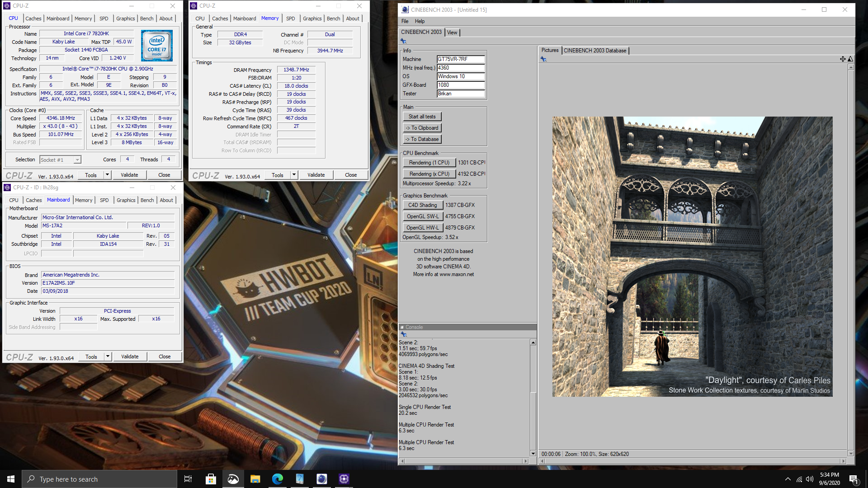The image size is (868, 488).
Task: Open the Caches tab in the CPU-Z CPU window
Action: 33,19
